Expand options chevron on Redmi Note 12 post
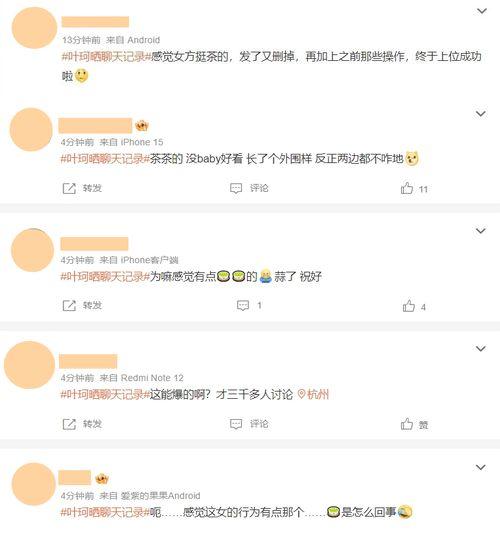 [x=481, y=349]
